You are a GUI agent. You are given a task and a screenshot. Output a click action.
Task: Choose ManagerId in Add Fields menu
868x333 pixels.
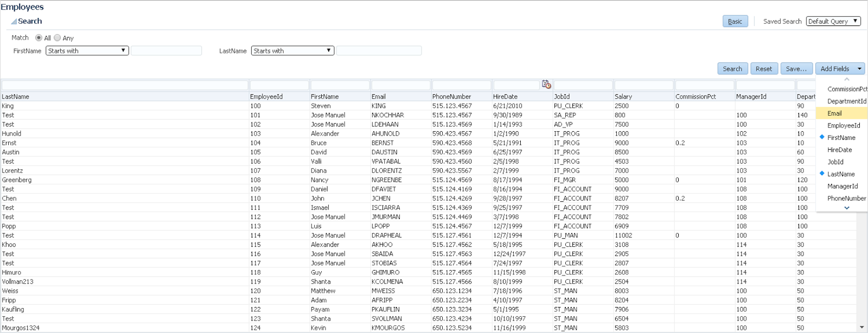[x=841, y=186]
